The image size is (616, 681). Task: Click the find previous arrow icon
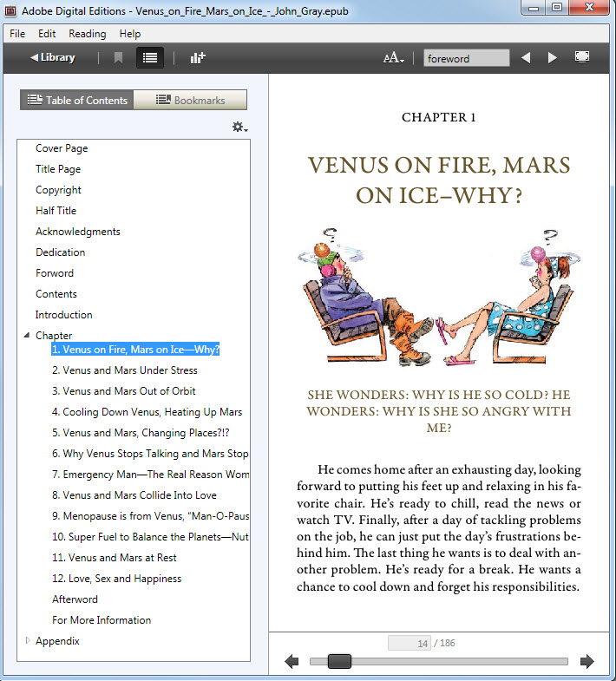coord(525,58)
